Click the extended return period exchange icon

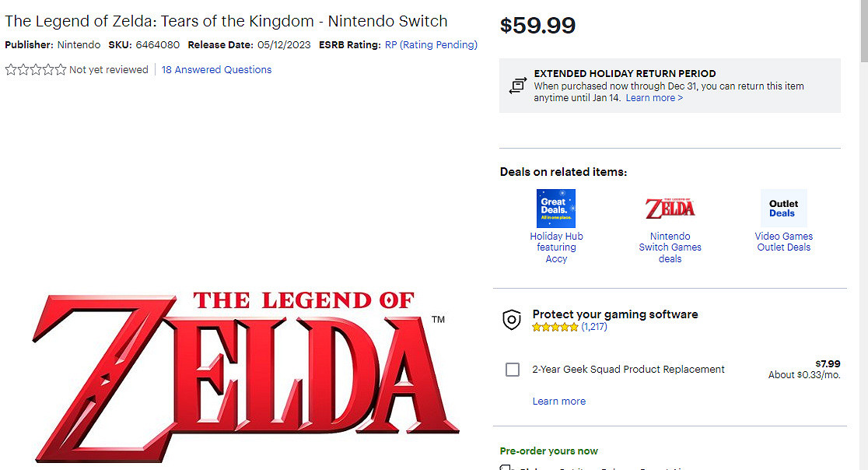517,86
